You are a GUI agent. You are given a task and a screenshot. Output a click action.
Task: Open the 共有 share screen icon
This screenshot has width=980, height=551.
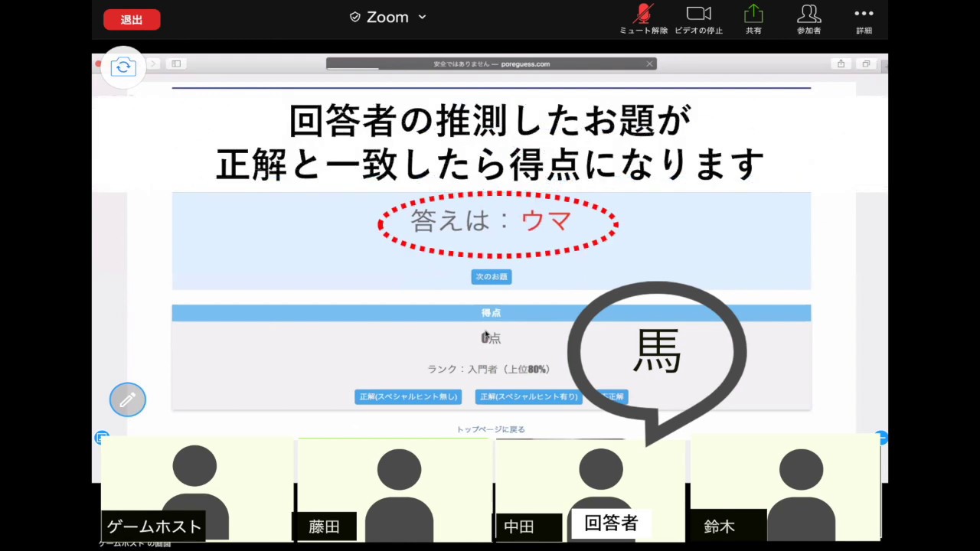[753, 20]
